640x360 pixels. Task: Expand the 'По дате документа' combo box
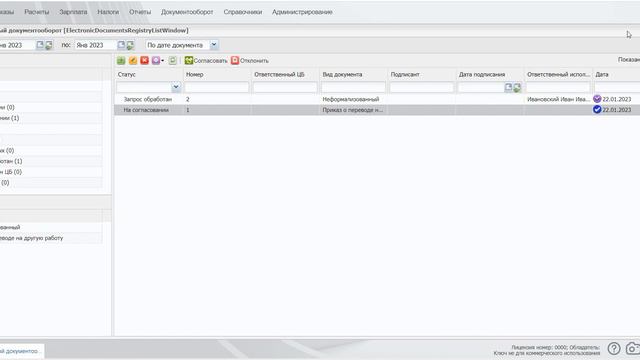(214, 45)
